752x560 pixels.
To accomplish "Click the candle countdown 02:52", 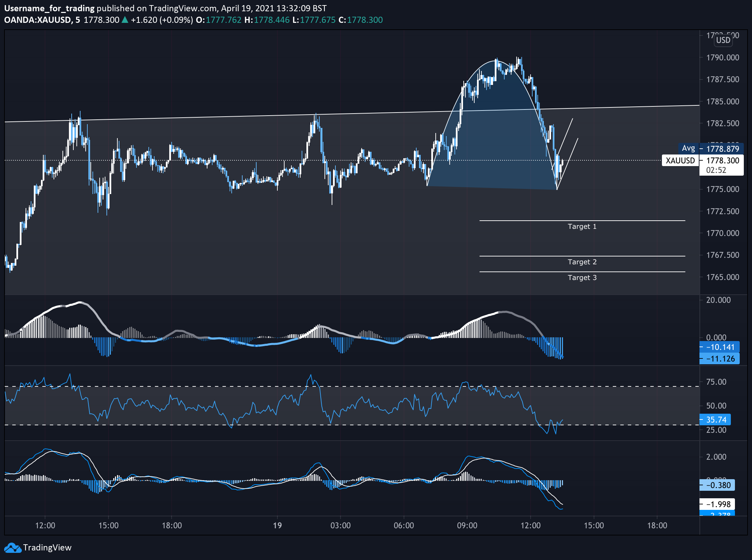I will tap(716, 170).
